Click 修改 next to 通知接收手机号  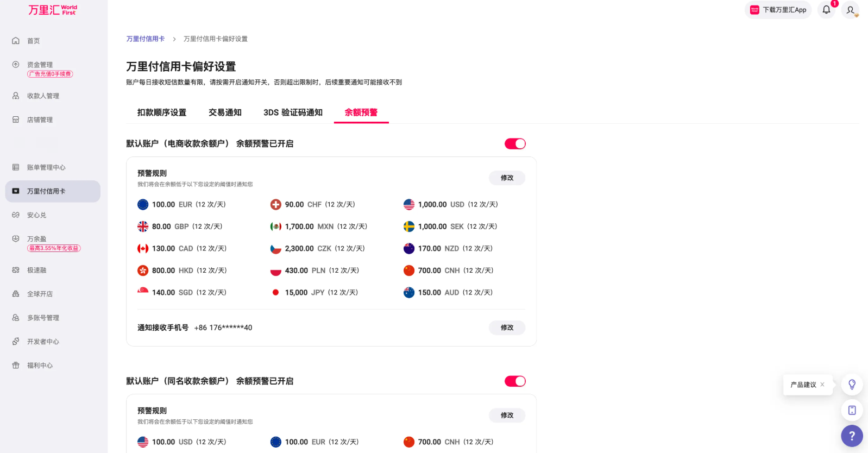[507, 328]
